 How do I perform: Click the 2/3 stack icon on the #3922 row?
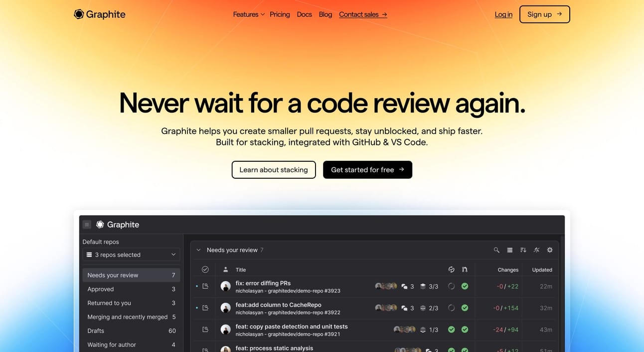click(x=423, y=308)
